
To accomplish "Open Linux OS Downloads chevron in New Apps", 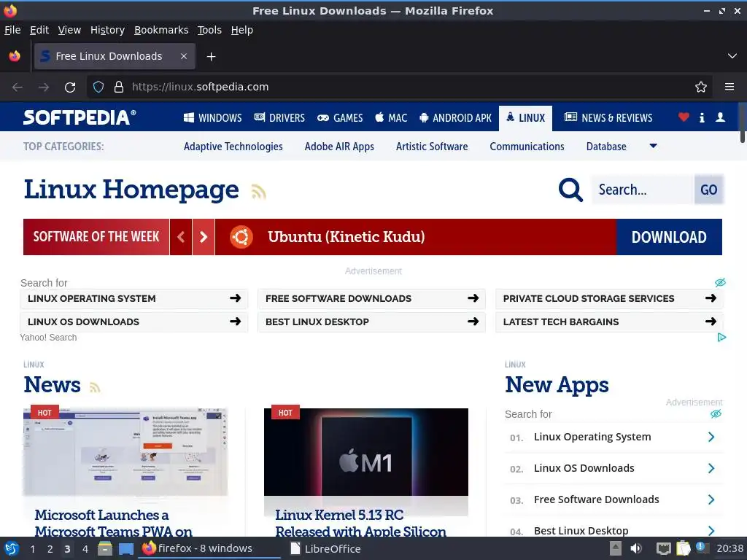I will coord(711,469).
